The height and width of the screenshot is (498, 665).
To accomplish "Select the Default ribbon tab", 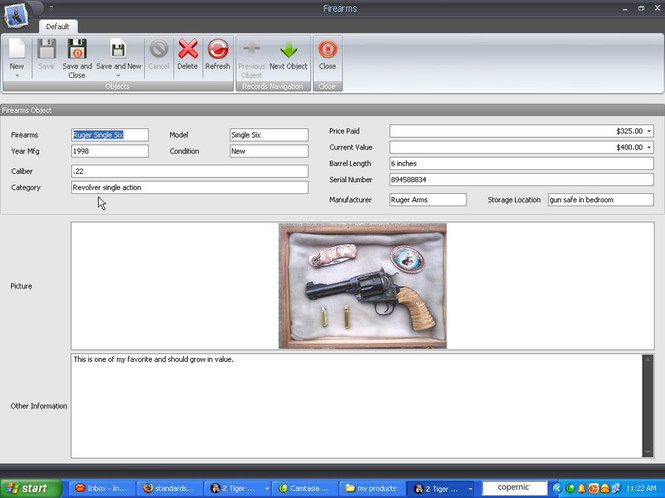I will (x=57, y=26).
